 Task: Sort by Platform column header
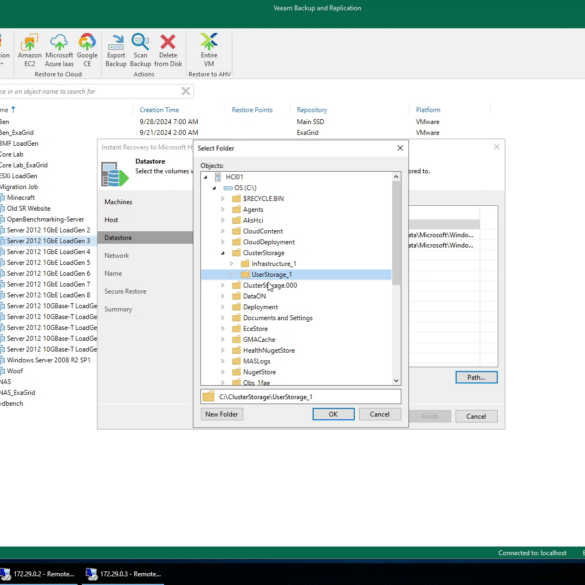click(428, 110)
